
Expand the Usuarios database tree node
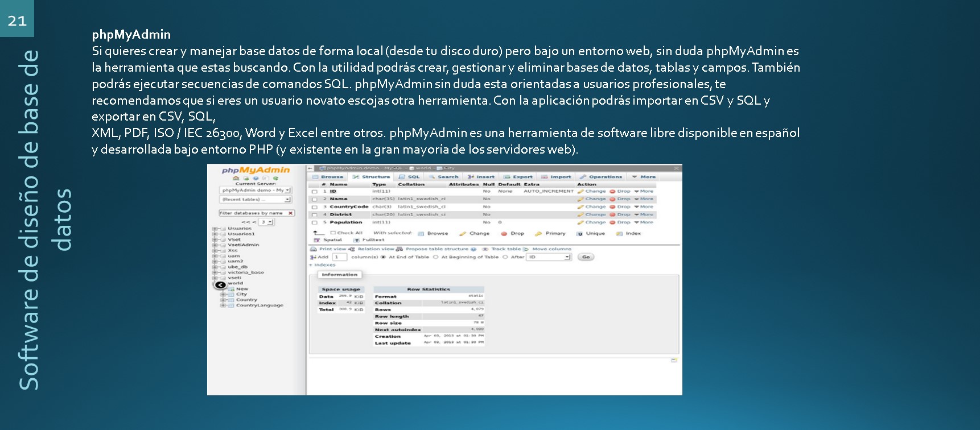click(x=215, y=229)
